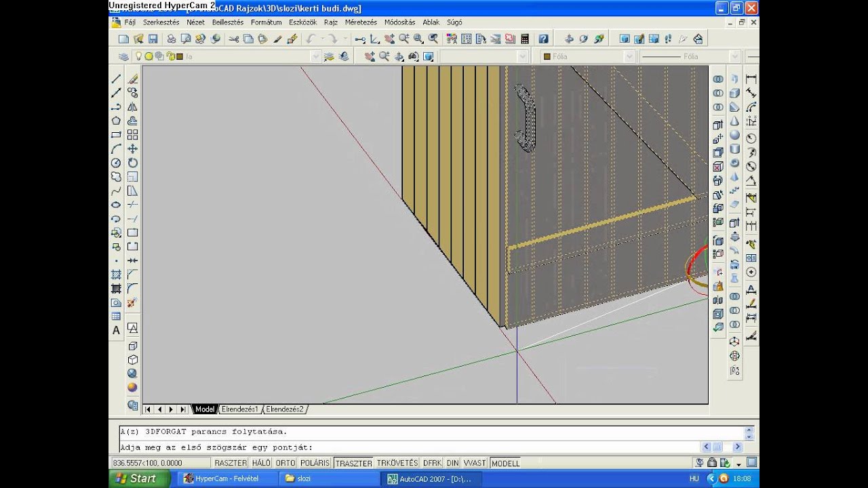Toggle DFRK dynamic UCS
Screen dimensions: 868x488
click(x=432, y=463)
